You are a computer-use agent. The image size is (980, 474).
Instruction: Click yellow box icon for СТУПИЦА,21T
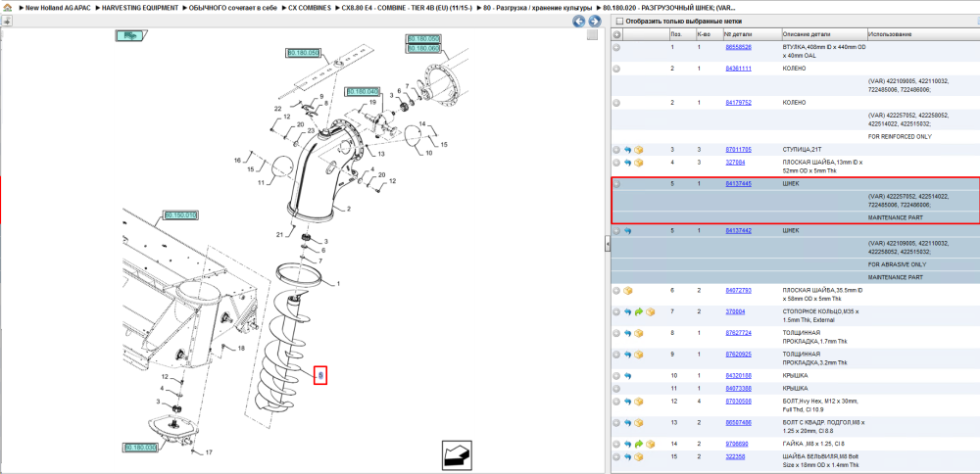pos(639,150)
